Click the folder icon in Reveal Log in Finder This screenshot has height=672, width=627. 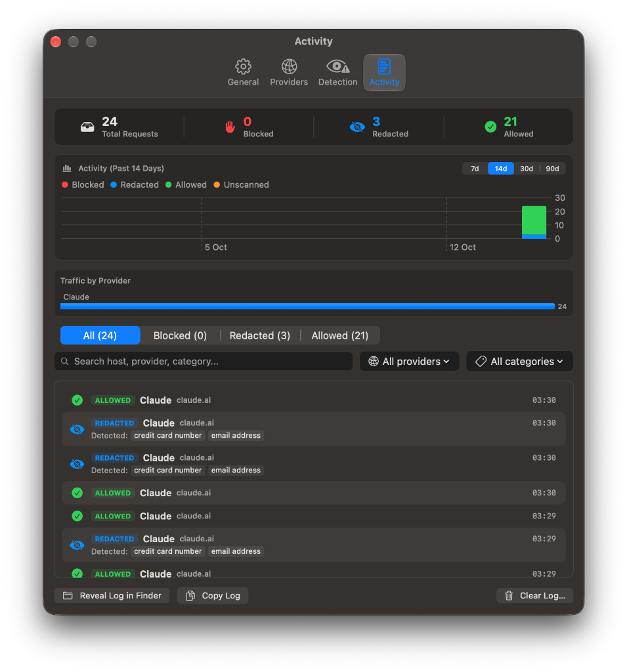point(68,596)
